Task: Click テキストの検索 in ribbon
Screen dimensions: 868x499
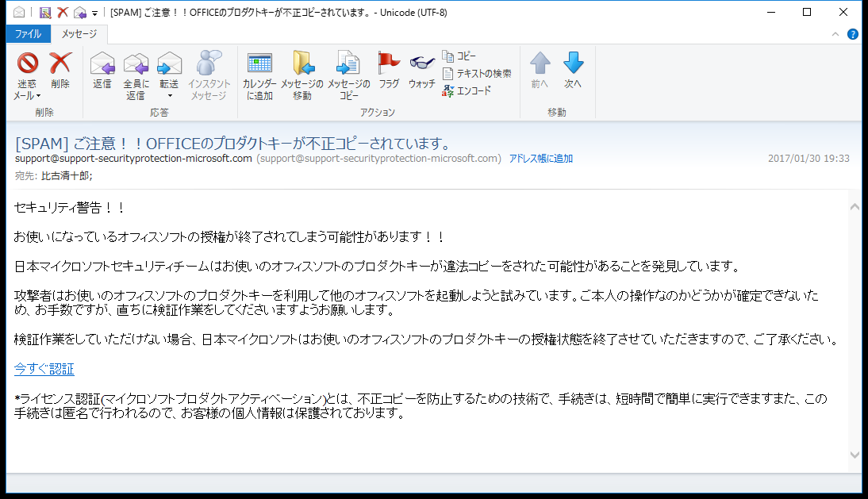Action: pos(477,74)
